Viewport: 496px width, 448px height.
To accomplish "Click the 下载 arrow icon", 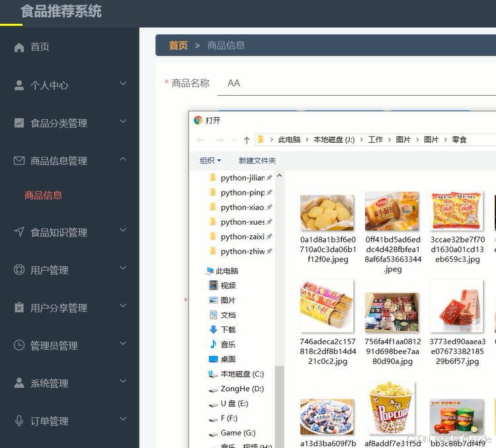I will 214,330.
